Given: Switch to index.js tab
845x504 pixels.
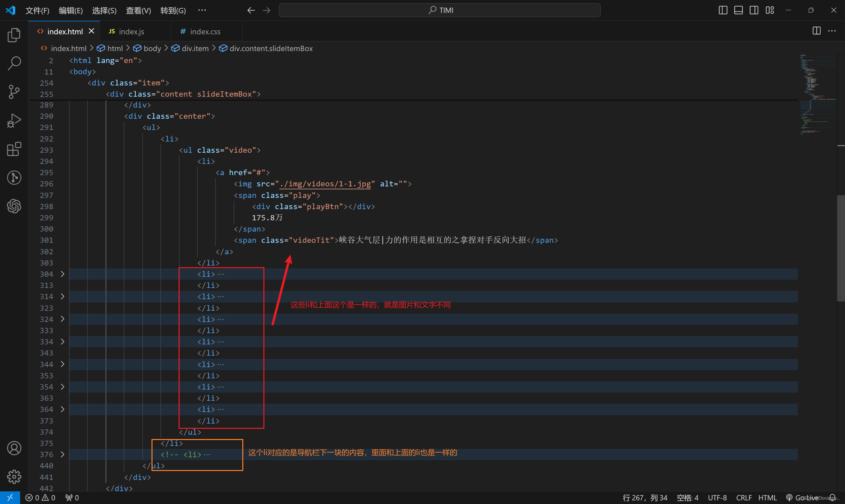Looking at the screenshot, I should pyautogui.click(x=131, y=32).
